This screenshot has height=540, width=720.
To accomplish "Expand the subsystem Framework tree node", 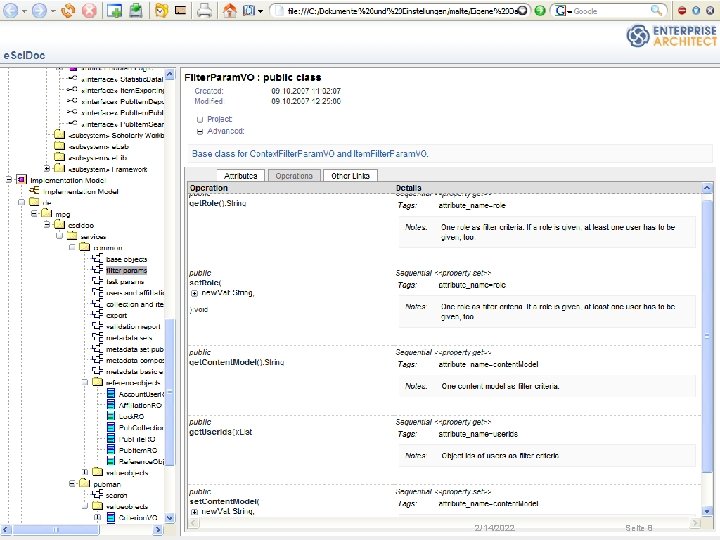I will pos(47,169).
